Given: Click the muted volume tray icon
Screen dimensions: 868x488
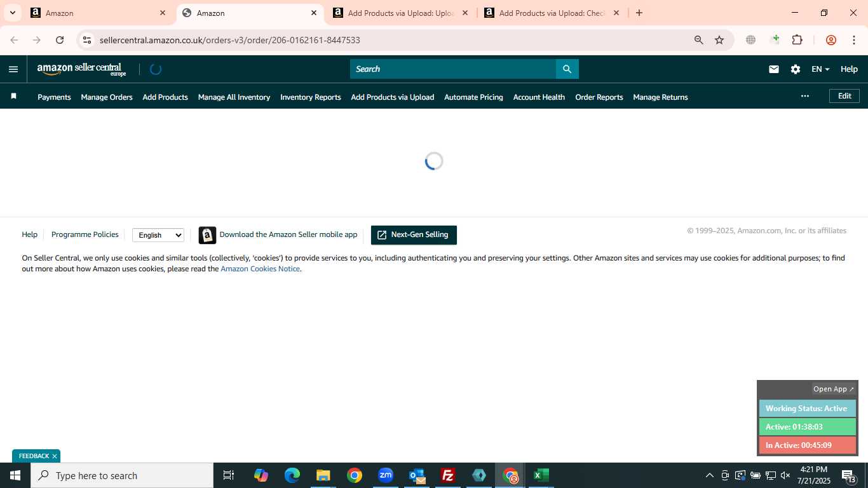Looking at the screenshot, I should click(x=785, y=475).
